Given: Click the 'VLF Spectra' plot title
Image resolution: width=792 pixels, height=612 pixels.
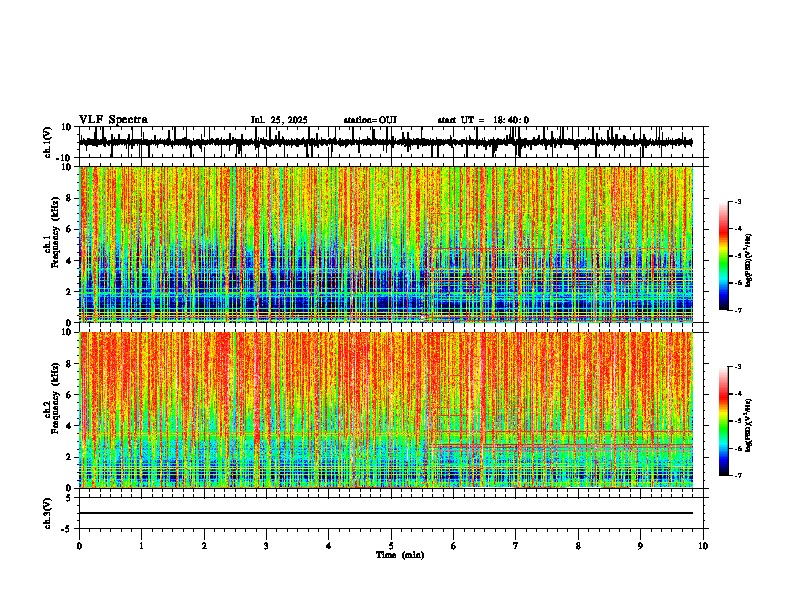Looking at the screenshot, I should (x=113, y=120).
